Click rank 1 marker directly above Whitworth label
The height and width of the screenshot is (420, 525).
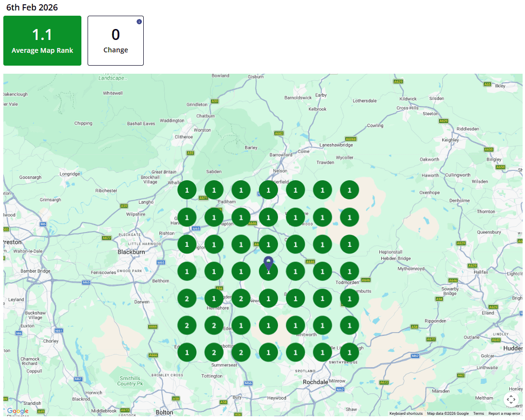pyautogui.click(x=296, y=326)
